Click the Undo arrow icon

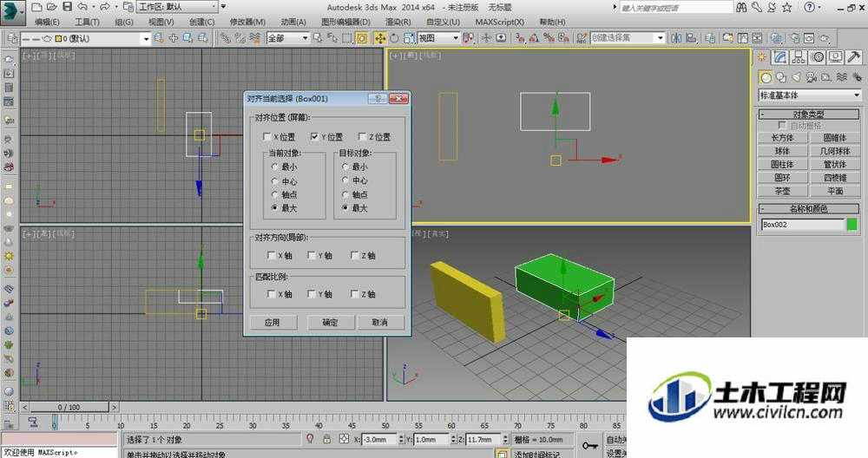pyautogui.click(x=82, y=7)
